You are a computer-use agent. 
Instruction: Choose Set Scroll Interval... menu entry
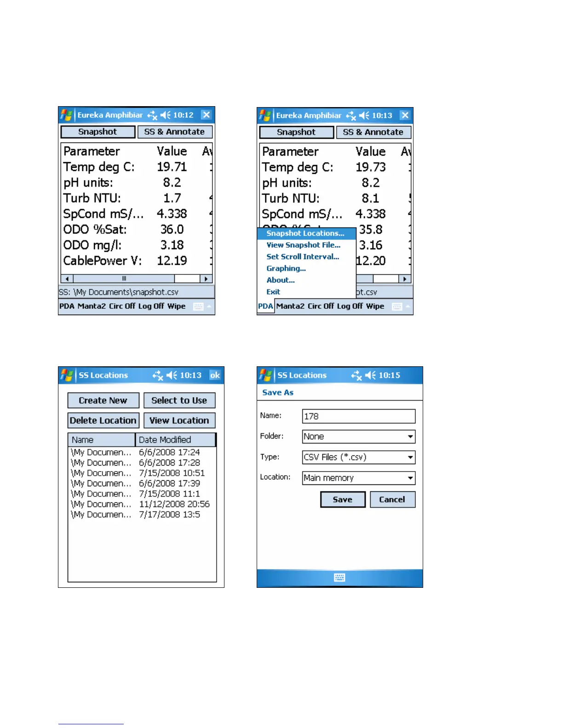click(307, 257)
